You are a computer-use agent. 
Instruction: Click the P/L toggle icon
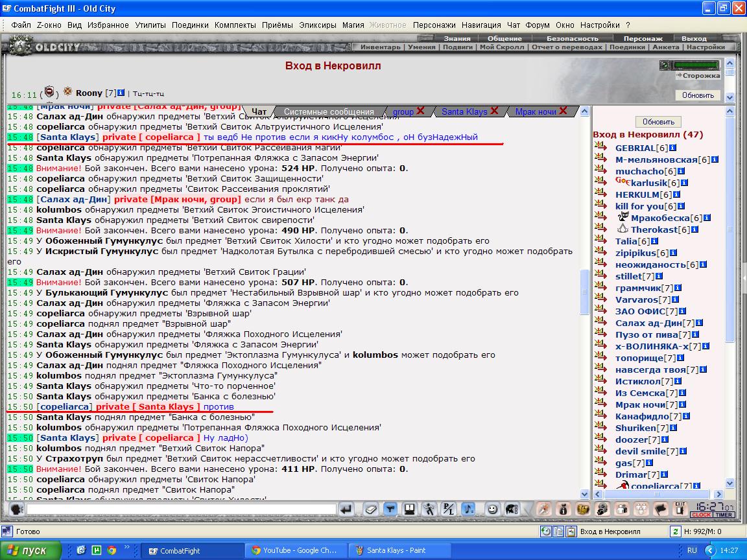click(x=449, y=509)
